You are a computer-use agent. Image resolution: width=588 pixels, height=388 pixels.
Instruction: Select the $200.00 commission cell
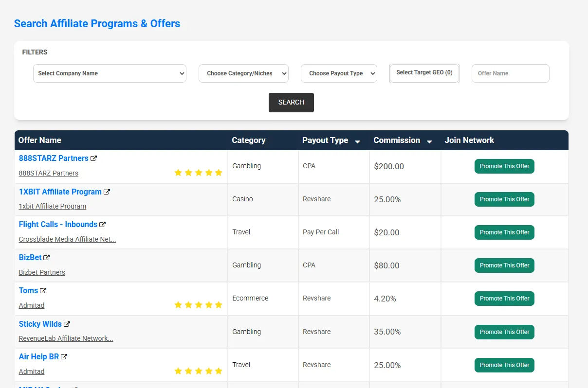(x=405, y=166)
